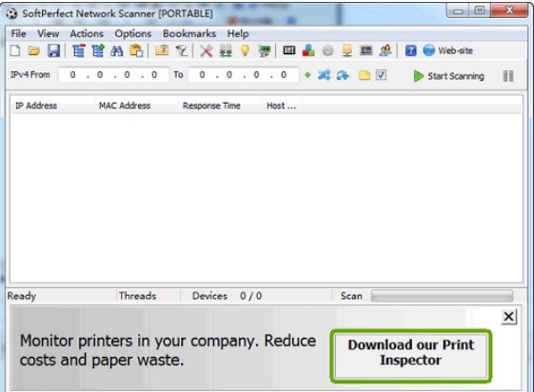Open the crossed tools options icon
The height and width of the screenshot is (392, 534).
point(206,51)
